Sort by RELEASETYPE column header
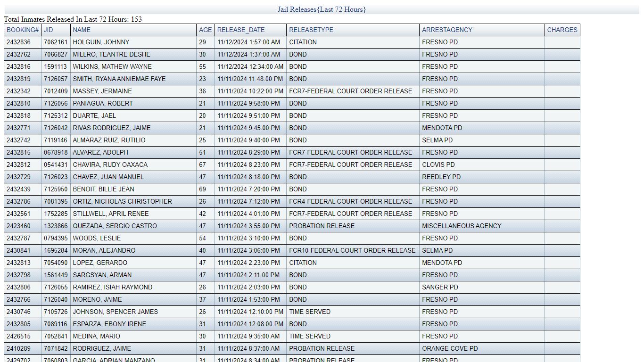Image resolution: width=644 pixels, height=362 pixels. [x=311, y=30]
